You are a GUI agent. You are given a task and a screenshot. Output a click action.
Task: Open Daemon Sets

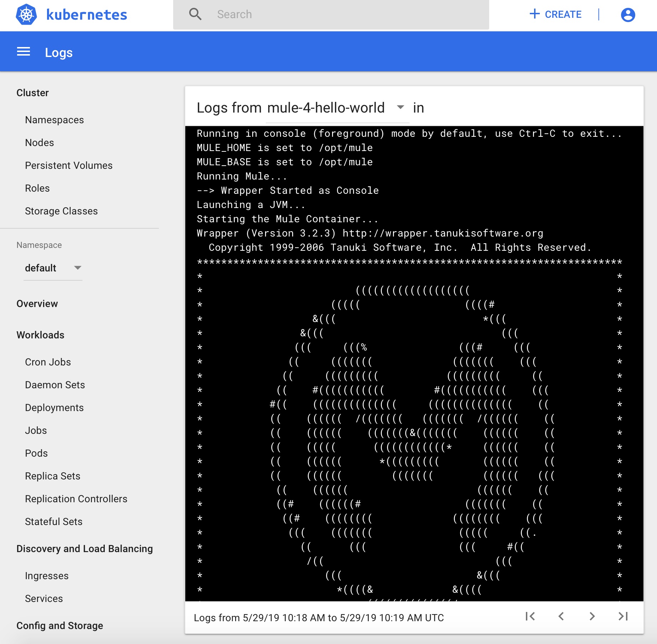click(55, 385)
